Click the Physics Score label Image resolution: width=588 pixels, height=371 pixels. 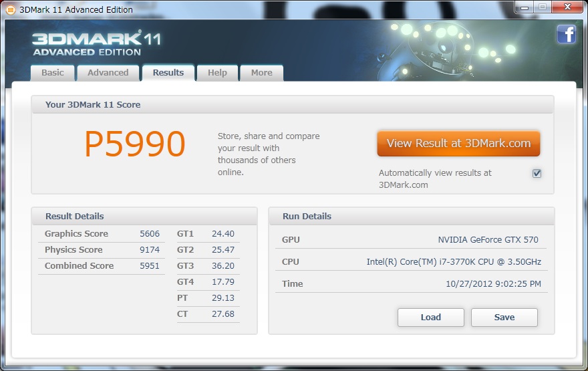(x=73, y=250)
